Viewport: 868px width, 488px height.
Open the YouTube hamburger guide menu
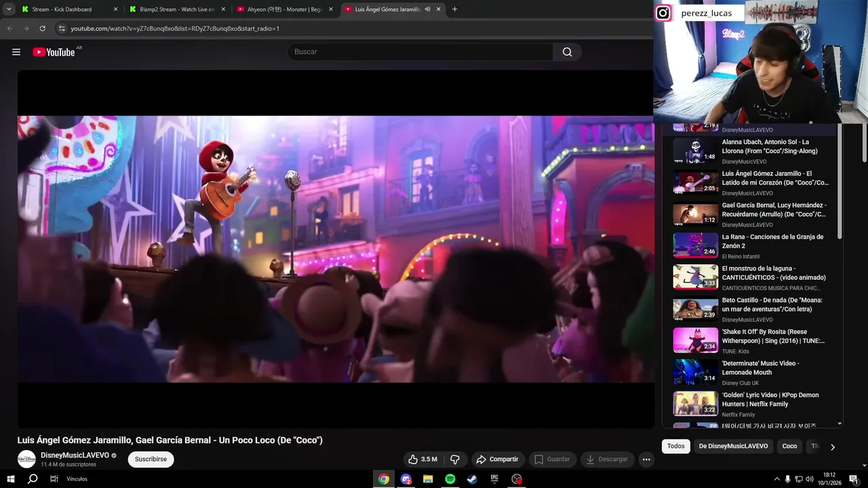(x=16, y=52)
